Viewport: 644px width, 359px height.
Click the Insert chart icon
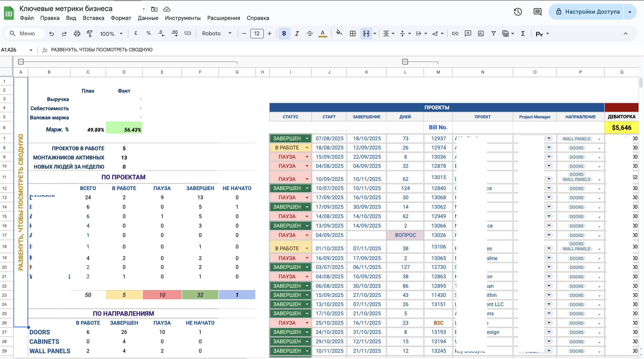tap(481, 33)
